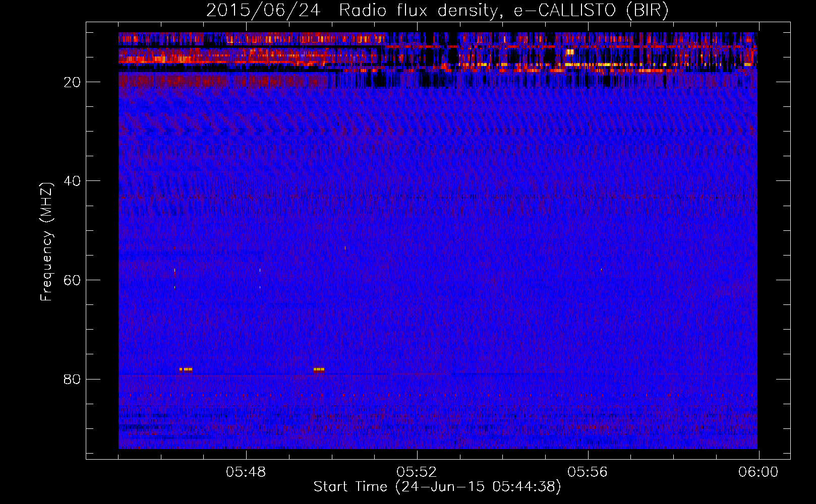Click the 80 frequency tick label
This screenshot has width=816, height=504.
click(72, 379)
